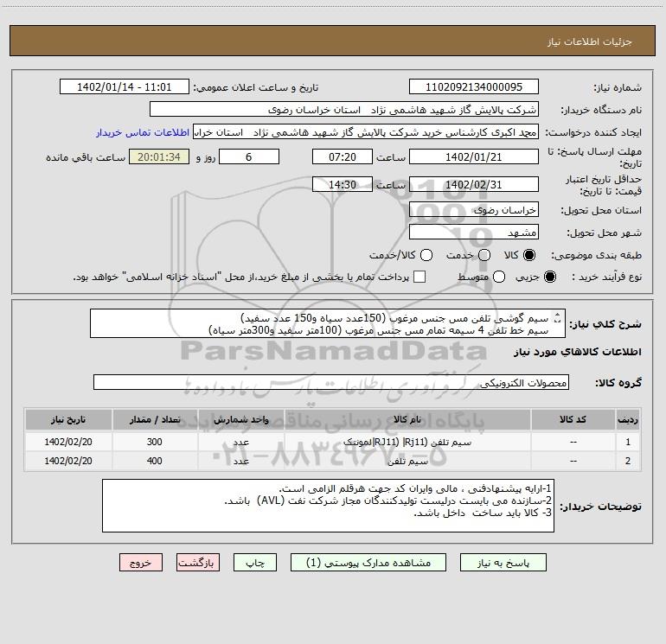Click the خروج exit button
The width and height of the screenshot is (666, 644).
pos(141,562)
